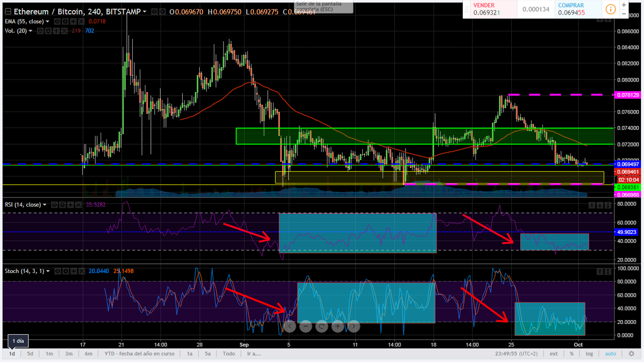Viewport: 644px width, 362px height.
Task: Click the 0.069497 blue price label
Action: click(628, 164)
